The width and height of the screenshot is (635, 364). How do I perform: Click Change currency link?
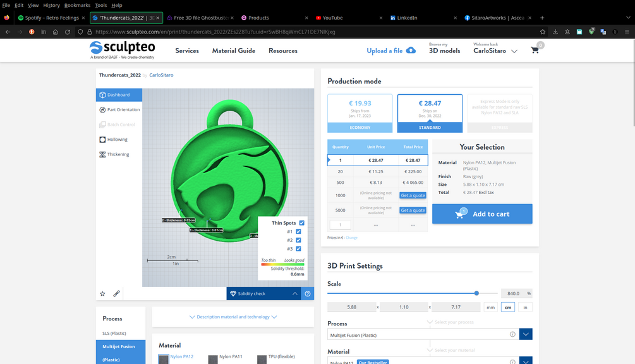point(351,238)
